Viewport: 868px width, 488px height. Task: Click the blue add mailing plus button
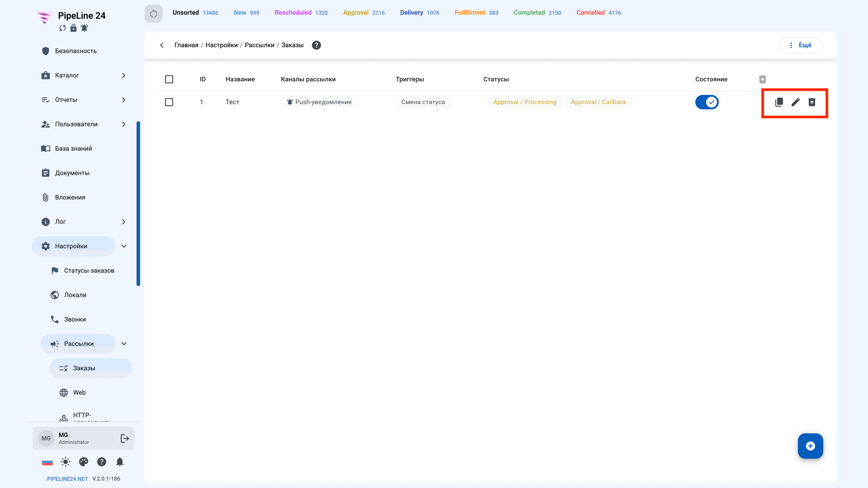point(810,446)
